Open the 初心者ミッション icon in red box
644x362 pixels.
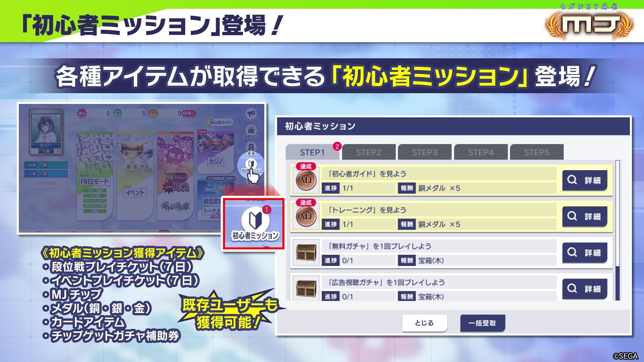(x=255, y=224)
